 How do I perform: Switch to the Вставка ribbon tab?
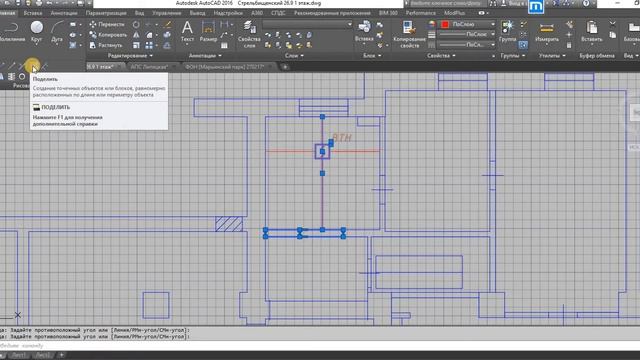[x=33, y=13]
